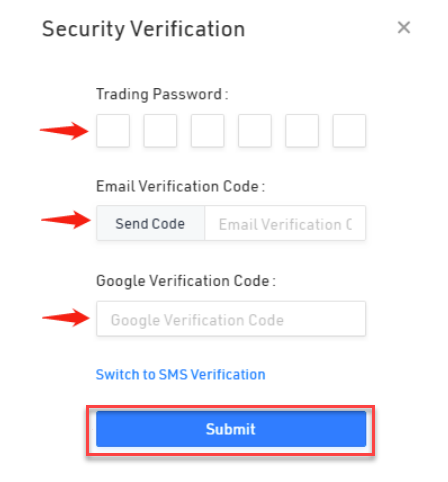Image resolution: width=448 pixels, height=482 pixels.
Task: Close the Security Verification dialog
Action: click(x=404, y=27)
